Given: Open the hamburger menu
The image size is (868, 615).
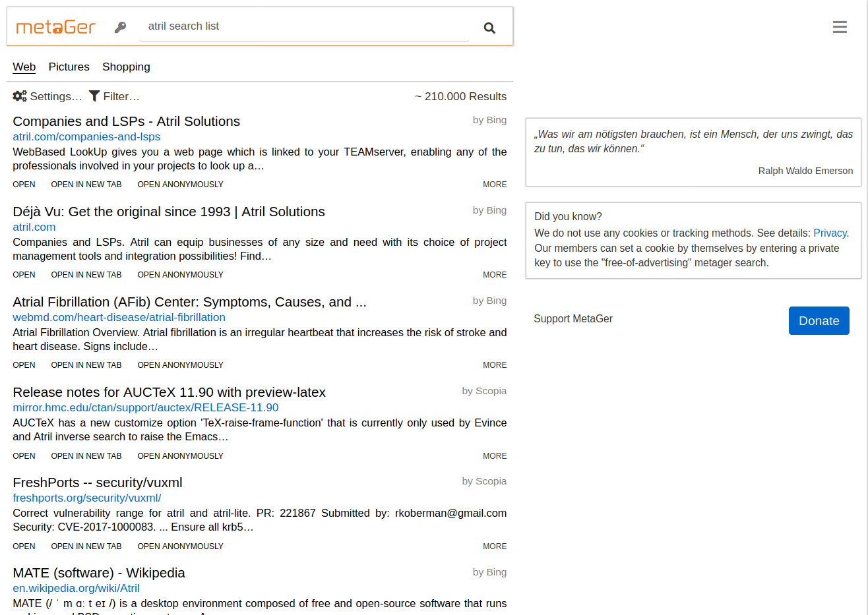Looking at the screenshot, I should 840,27.
